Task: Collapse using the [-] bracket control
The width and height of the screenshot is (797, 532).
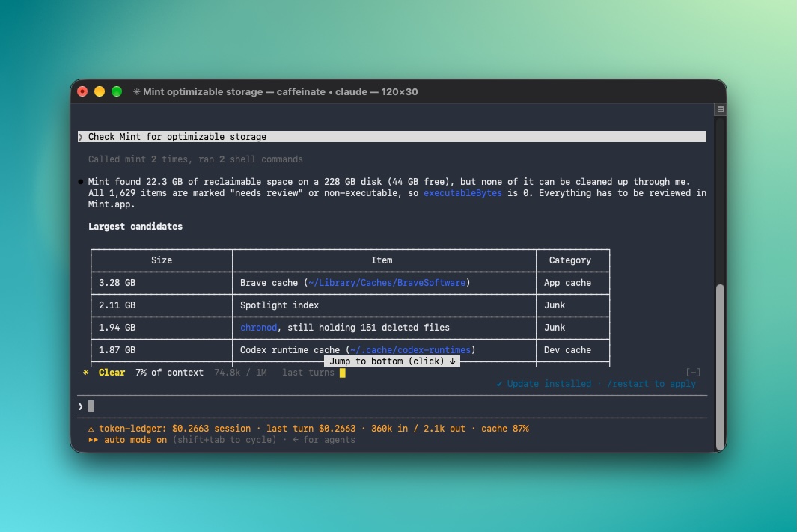Action: 693,373
